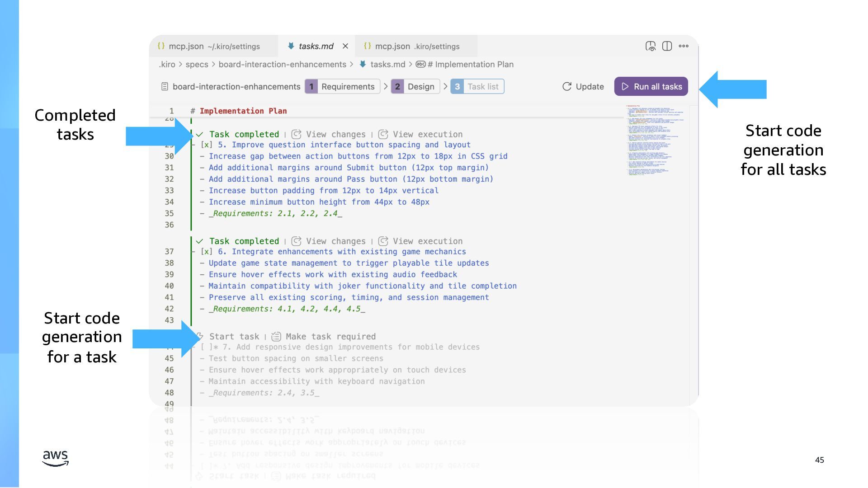The image size is (868, 488).
Task: Collapse the task 6 section fold marker
Action: pos(193,252)
